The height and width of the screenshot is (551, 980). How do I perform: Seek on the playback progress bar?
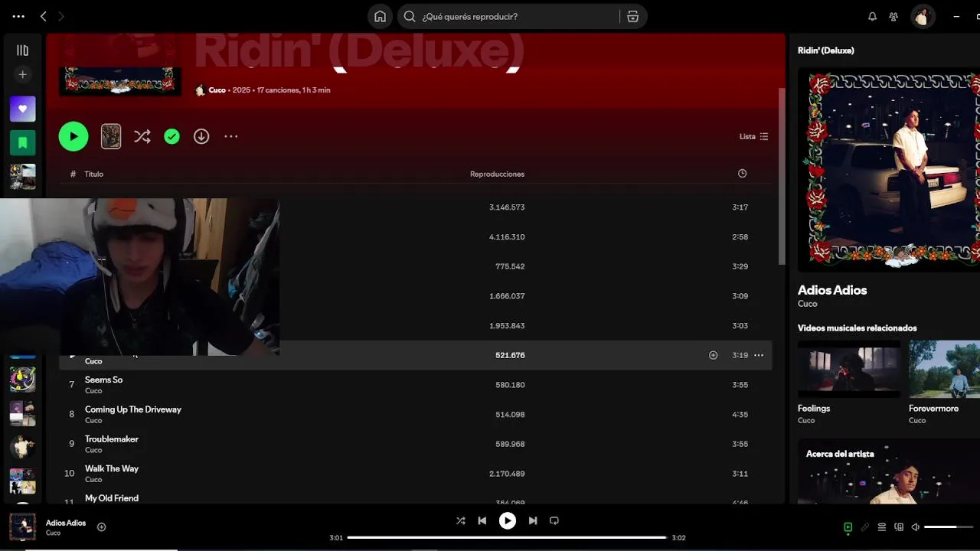(507, 538)
